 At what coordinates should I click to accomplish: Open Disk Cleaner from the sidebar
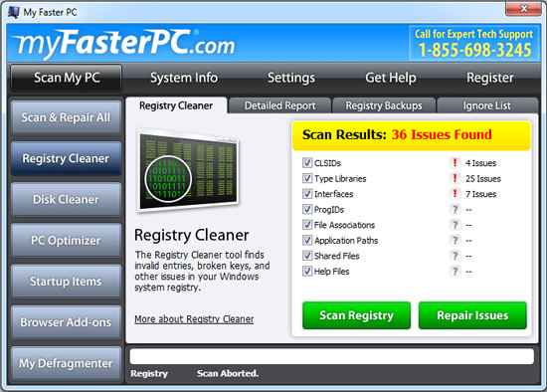tap(66, 199)
